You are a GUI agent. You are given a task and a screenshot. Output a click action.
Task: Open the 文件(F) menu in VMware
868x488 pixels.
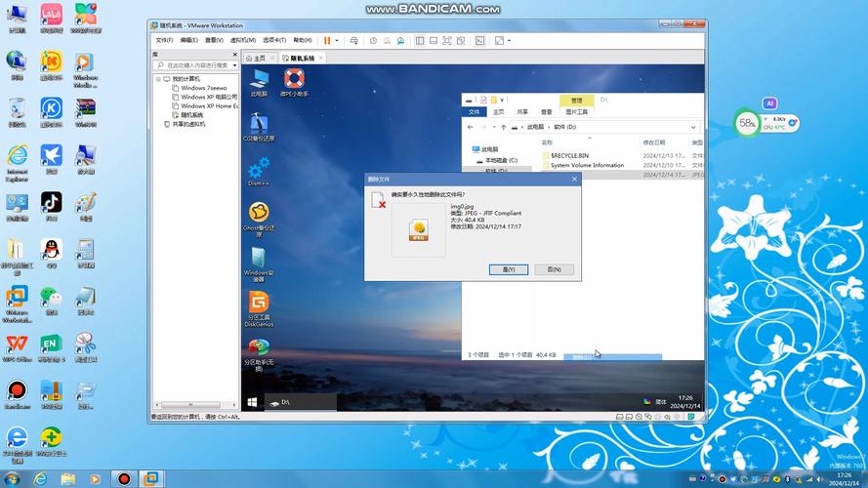click(164, 40)
